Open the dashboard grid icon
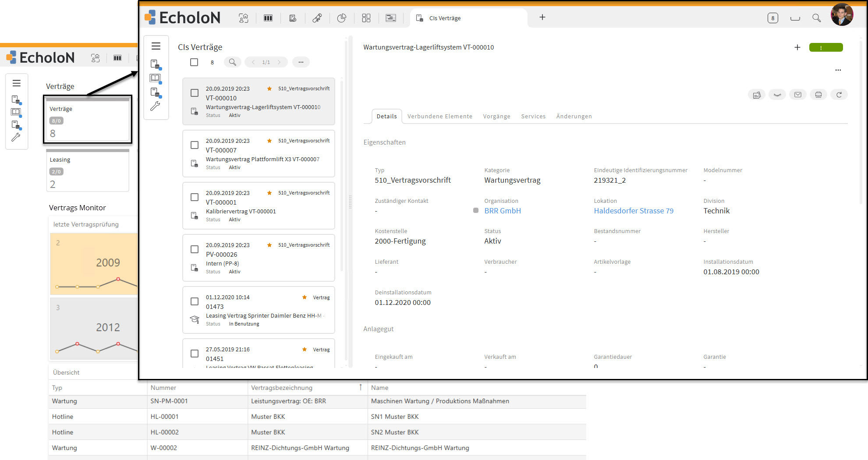The width and height of the screenshot is (868, 460). (366, 18)
